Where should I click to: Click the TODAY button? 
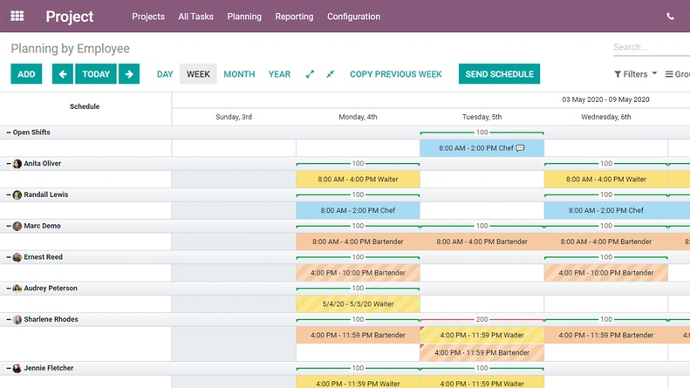96,74
